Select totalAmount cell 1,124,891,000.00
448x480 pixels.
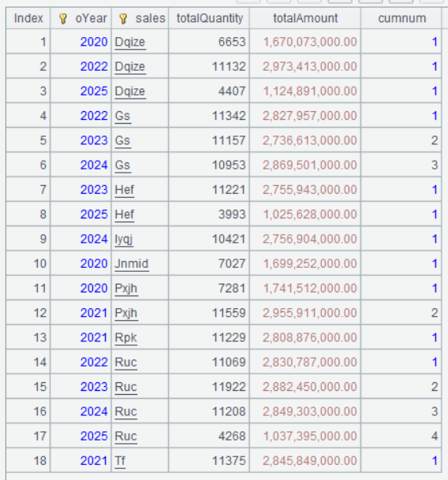(305, 91)
